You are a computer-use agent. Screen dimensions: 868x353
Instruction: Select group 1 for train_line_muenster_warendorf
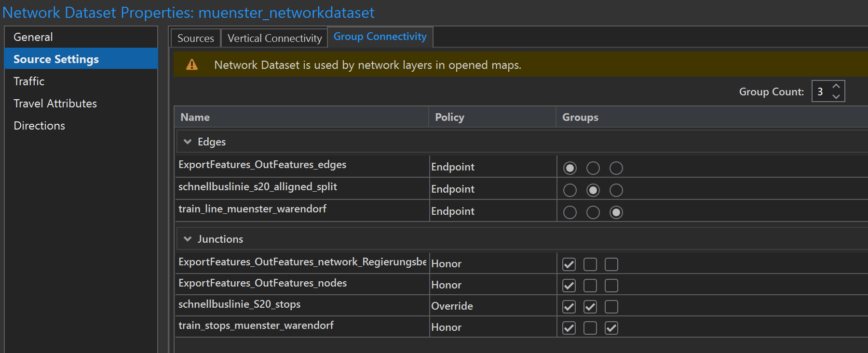click(570, 212)
